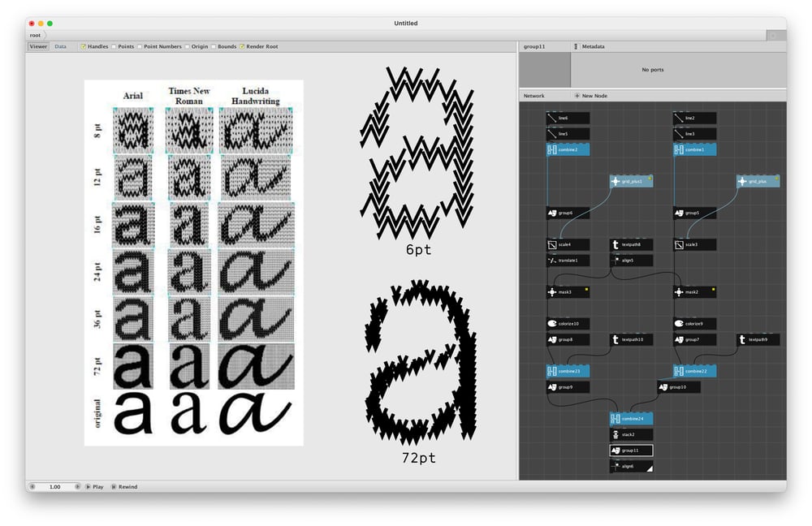Image resolution: width=812 pixels, height=526 pixels.
Task: Select the line6 node
Action: coord(568,118)
